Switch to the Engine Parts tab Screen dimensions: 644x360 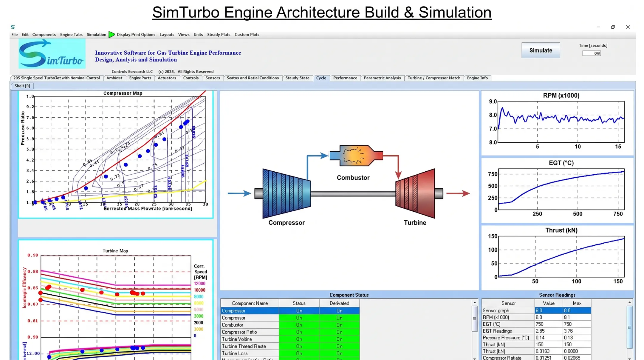[x=140, y=78]
